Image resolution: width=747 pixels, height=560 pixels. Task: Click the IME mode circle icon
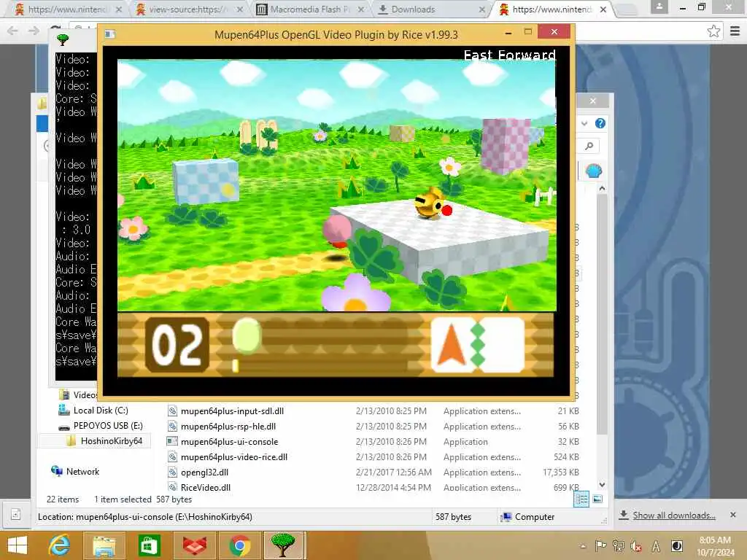coord(676,545)
